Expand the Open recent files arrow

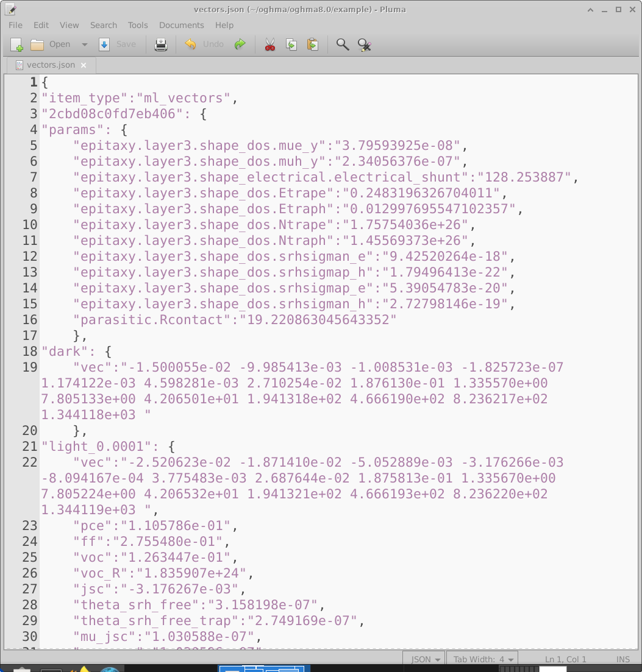click(x=84, y=44)
